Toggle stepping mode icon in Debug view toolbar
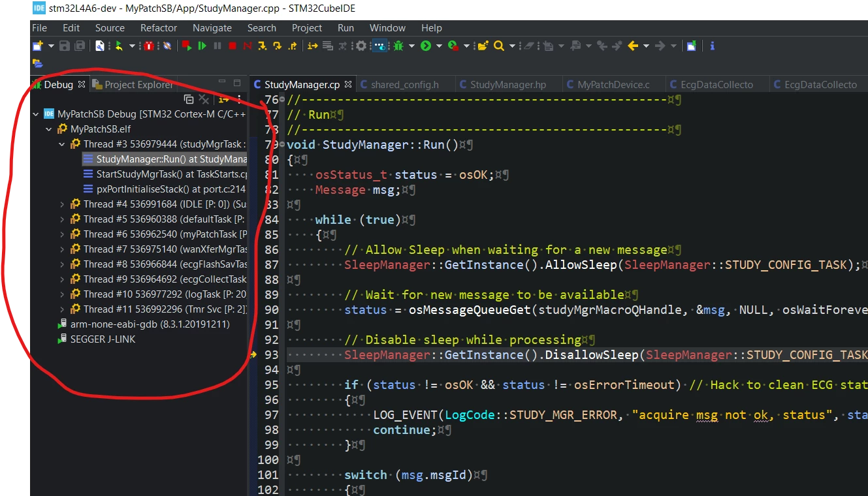 tap(223, 99)
